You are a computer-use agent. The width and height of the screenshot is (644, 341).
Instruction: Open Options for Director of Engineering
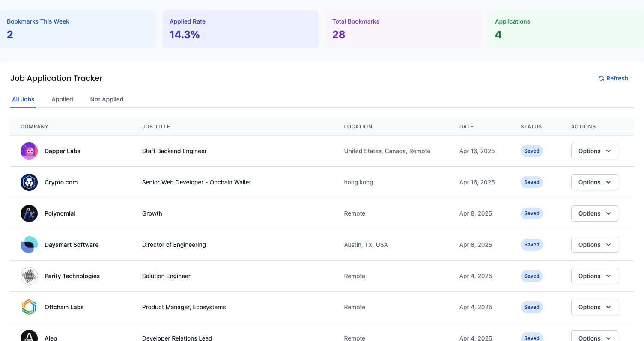point(594,245)
